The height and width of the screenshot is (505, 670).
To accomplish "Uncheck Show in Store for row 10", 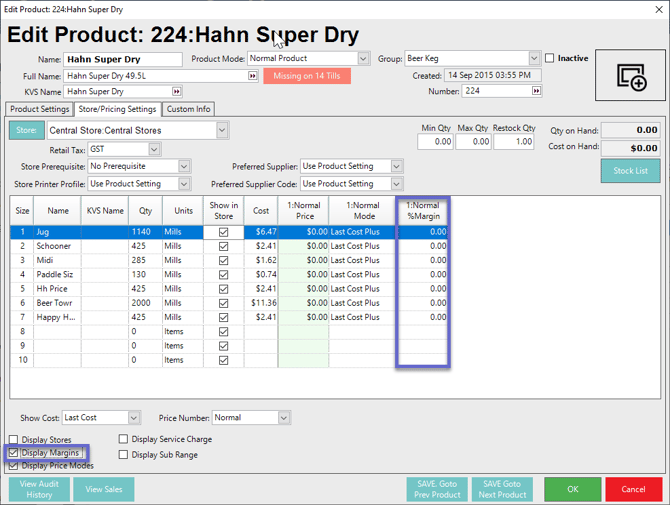I will 223,360.
